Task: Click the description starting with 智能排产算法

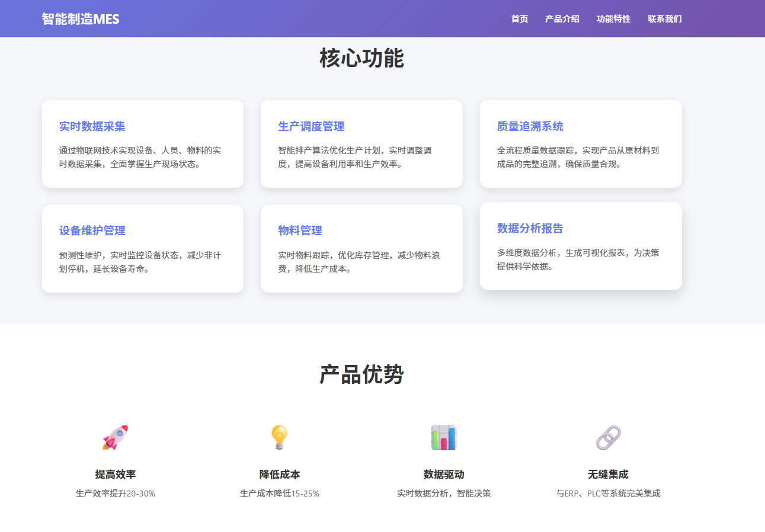Action: click(x=355, y=157)
